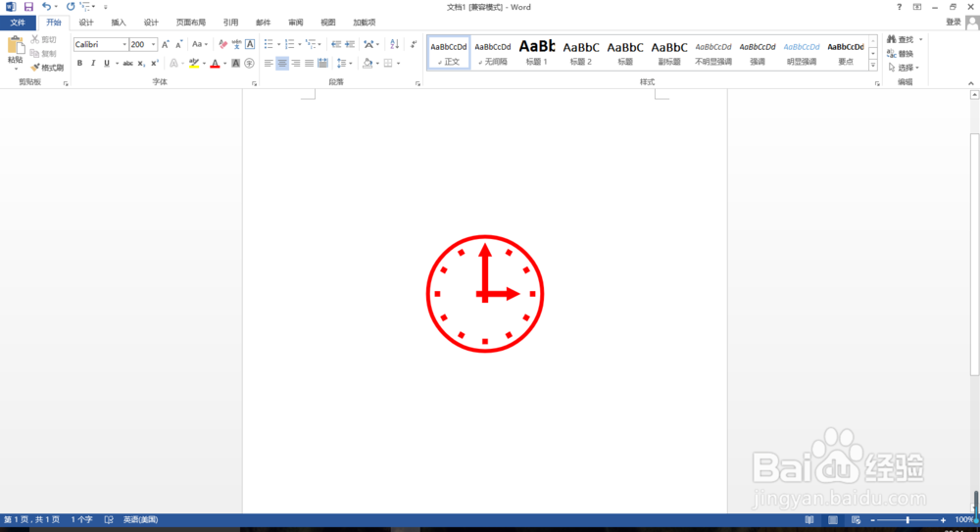Open the Font dialog launcher
The image size is (980, 532).
coord(255,83)
